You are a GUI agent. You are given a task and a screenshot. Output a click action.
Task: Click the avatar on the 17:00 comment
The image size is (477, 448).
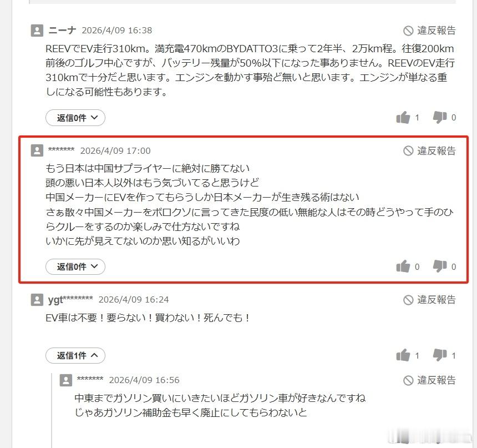[37, 150]
